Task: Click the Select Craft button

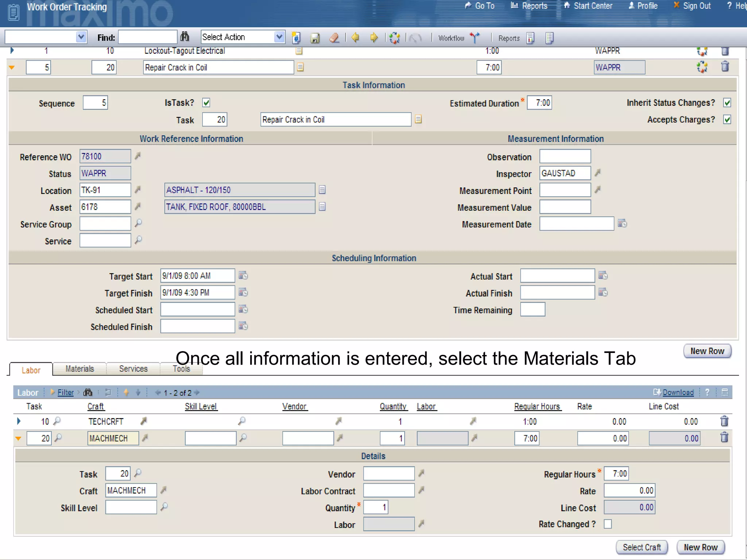Action: pos(642,547)
